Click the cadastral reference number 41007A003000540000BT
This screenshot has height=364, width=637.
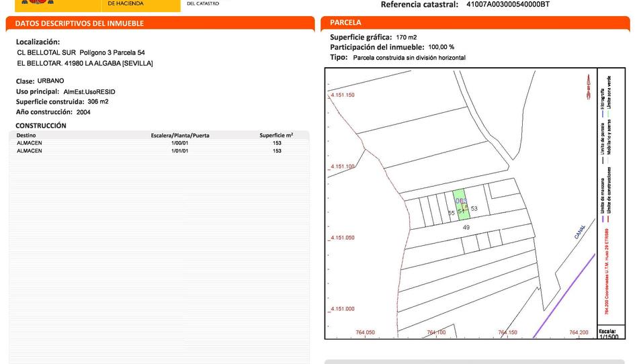tap(507, 5)
